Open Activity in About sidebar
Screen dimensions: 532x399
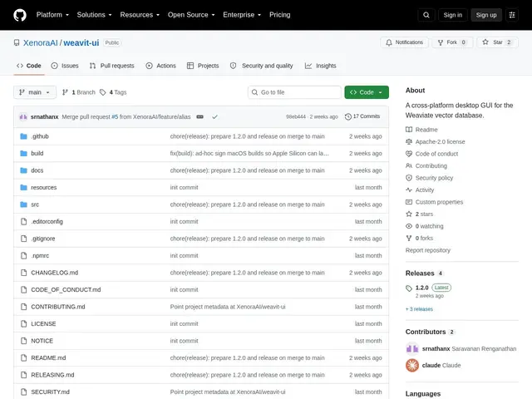420,190
